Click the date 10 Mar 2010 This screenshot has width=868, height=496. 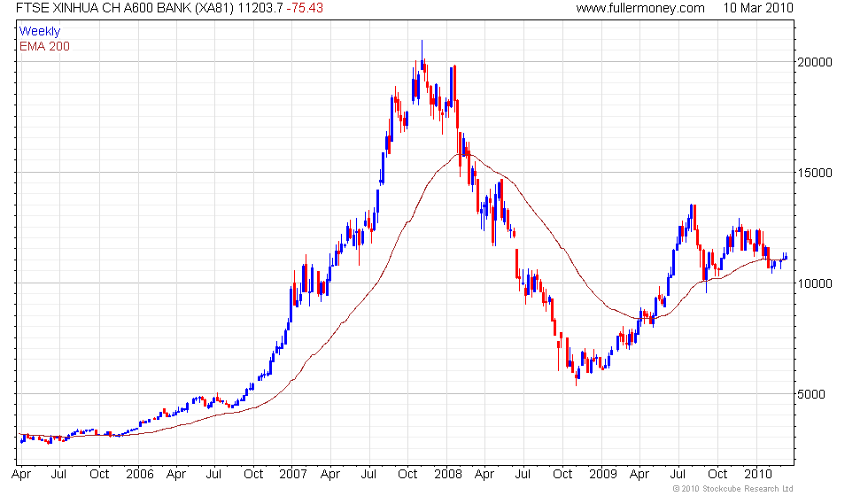(x=758, y=8)
